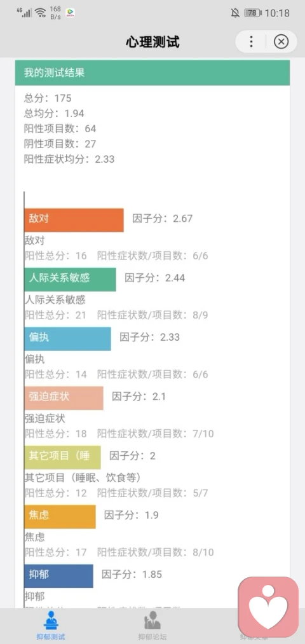305x644 pixels.
Task: Select the dark blue 抑郁 bar
Action: click(x=58, y=576)
